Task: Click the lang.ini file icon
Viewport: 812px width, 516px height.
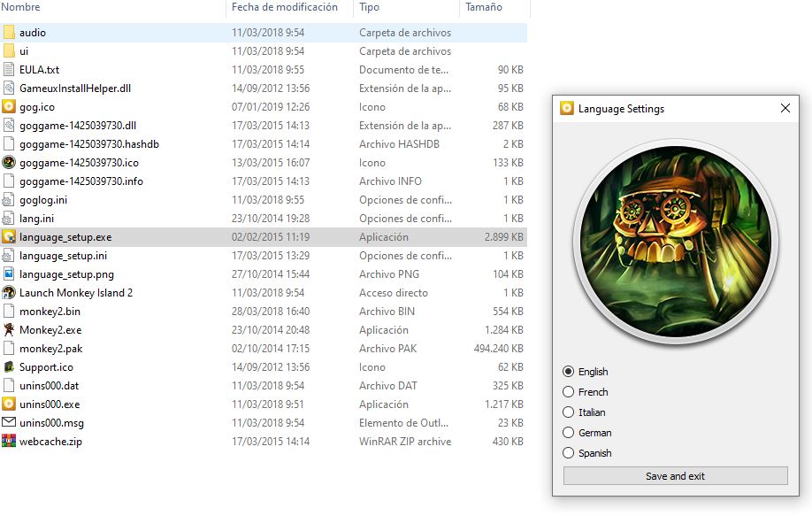Action: tap(9, 219)
